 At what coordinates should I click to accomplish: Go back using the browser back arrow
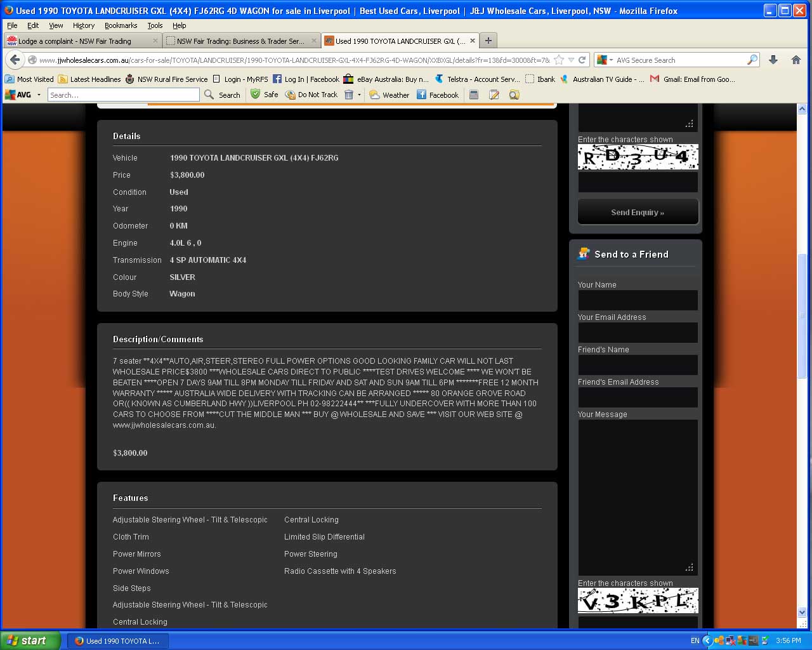15,60
